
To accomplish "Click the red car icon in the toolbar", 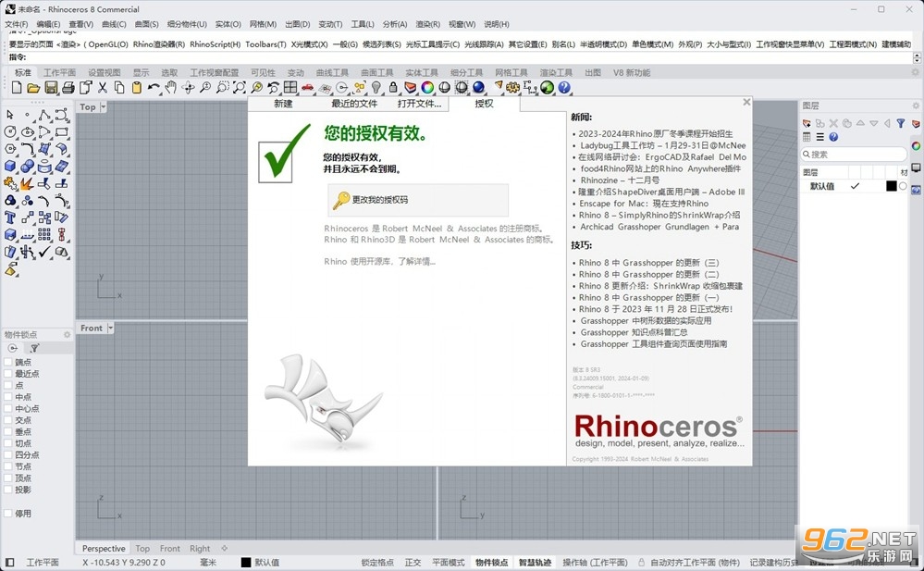I will pos(308,88).
